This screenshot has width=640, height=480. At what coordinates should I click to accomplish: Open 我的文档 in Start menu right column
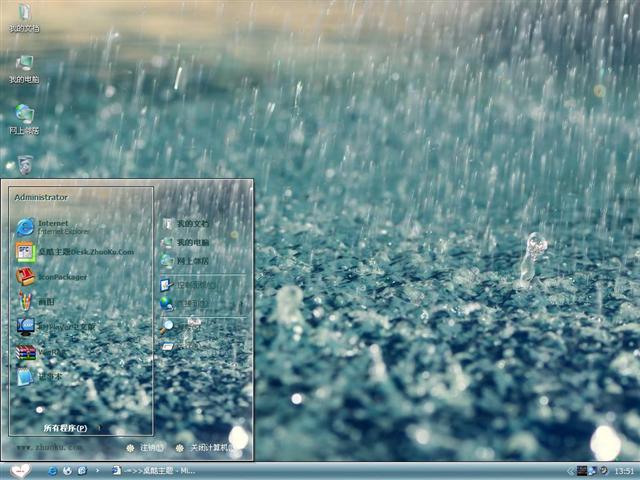tap(185, 224)
